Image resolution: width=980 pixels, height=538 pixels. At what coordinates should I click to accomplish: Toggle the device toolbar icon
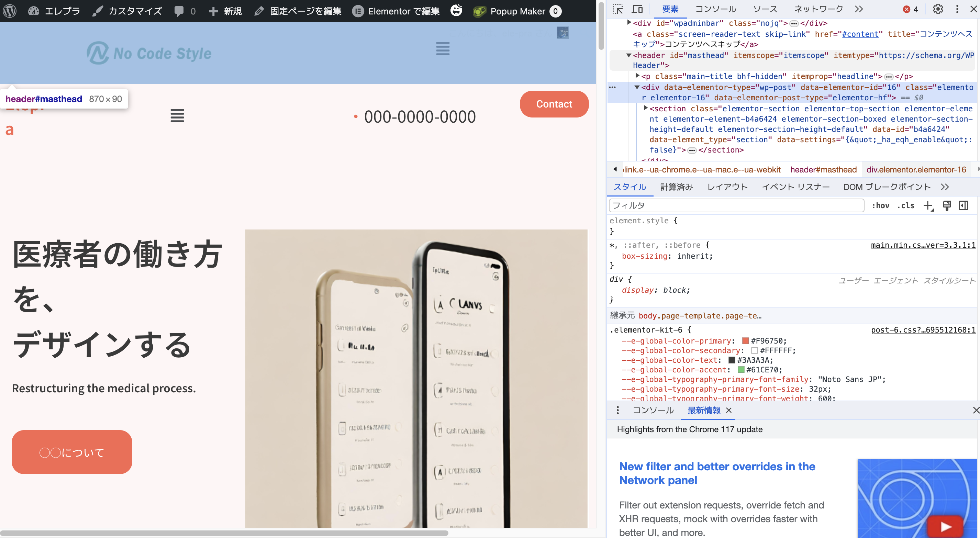tap(637, 9)
